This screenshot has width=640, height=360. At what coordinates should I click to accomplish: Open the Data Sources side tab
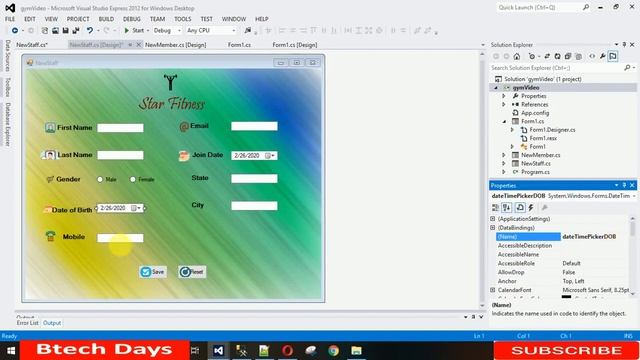[7, 56]
